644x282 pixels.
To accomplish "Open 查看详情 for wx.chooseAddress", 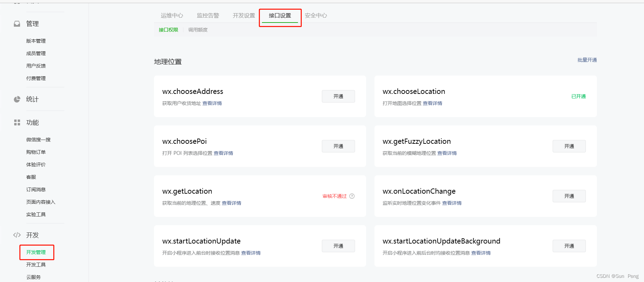I will [x=212, y=103].
